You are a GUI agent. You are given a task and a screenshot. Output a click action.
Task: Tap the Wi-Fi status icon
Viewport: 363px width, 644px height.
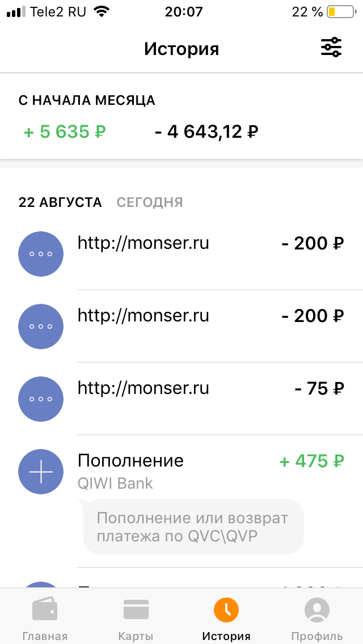pyautogui.click(x=102, y=12)
